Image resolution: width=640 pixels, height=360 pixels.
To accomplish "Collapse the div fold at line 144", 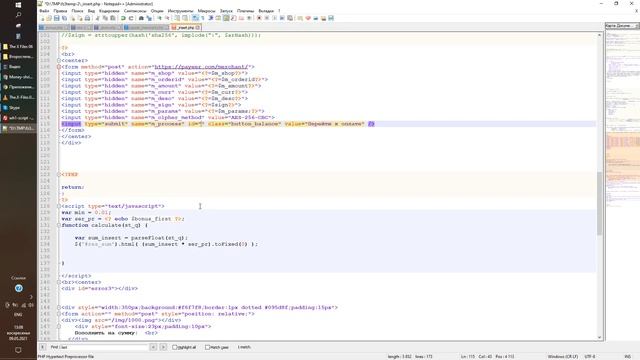I will coord(59,307).
